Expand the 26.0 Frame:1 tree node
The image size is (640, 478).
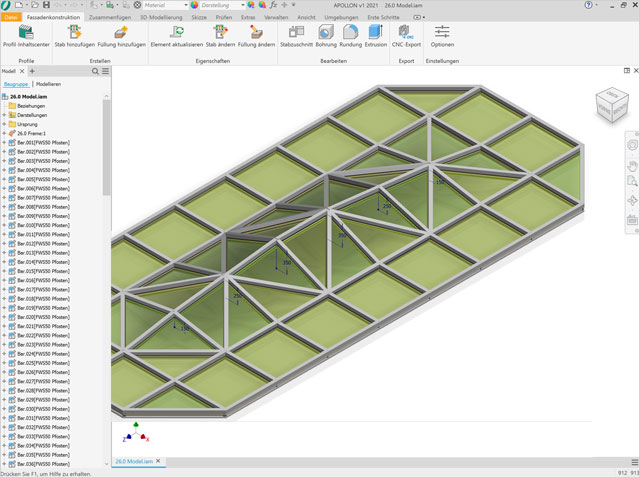coord(4,132)
